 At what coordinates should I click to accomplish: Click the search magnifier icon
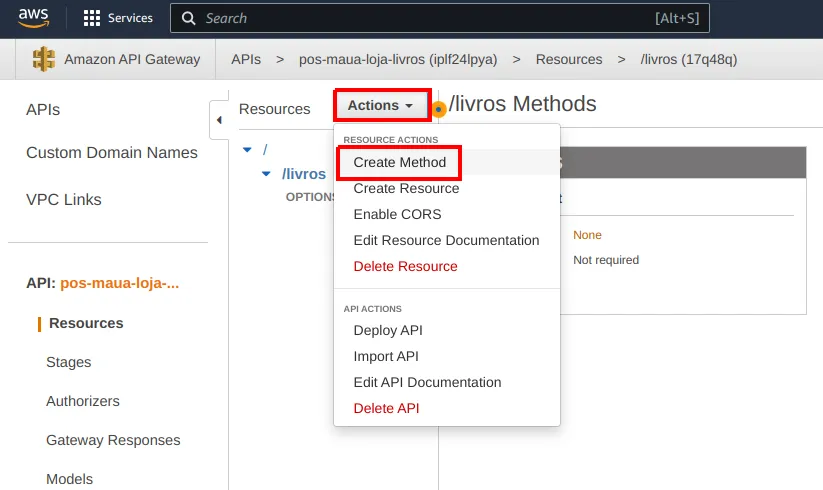pyautogui.click(x=188, y=18)
